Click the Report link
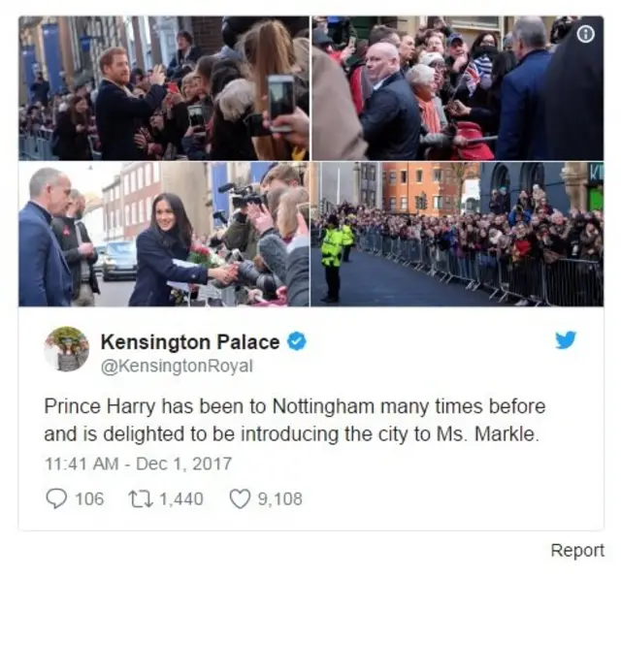The image size is (621, 672). tap(577, 550)
